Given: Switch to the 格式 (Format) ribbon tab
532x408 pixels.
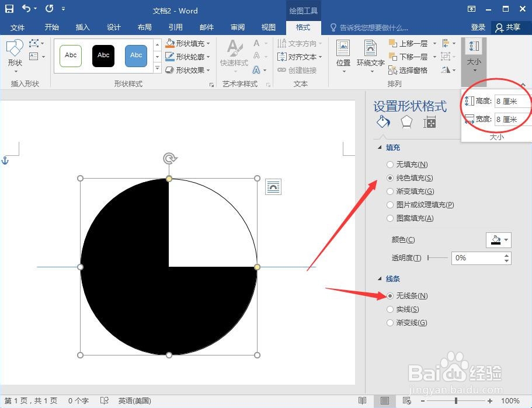Looking at the screenshot, I should pos(303,27).
